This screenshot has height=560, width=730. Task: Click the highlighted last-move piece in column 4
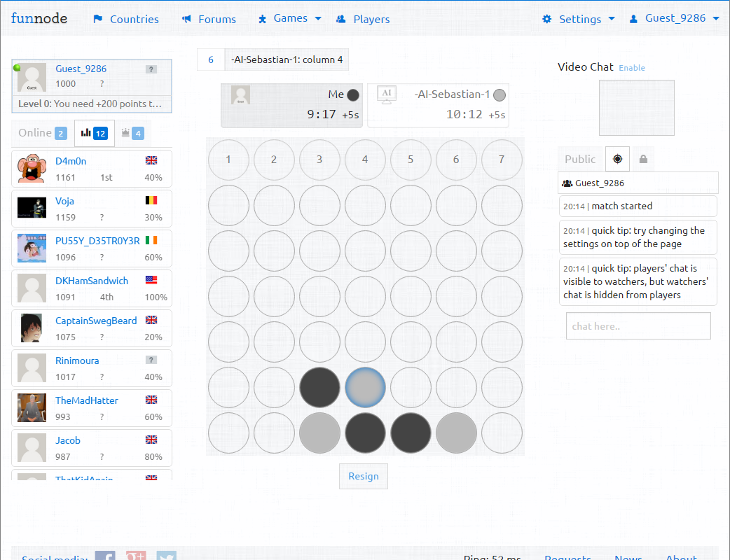pyautogui.click(x=366, y=387)
